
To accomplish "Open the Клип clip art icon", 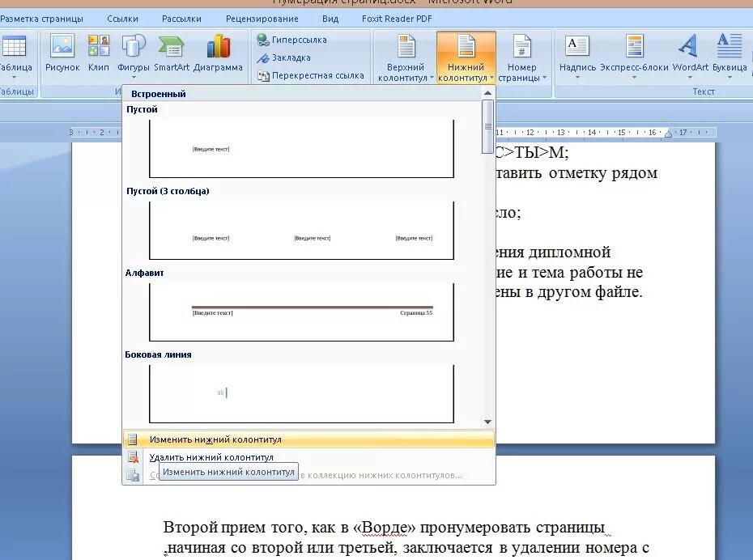I will 99,53.
